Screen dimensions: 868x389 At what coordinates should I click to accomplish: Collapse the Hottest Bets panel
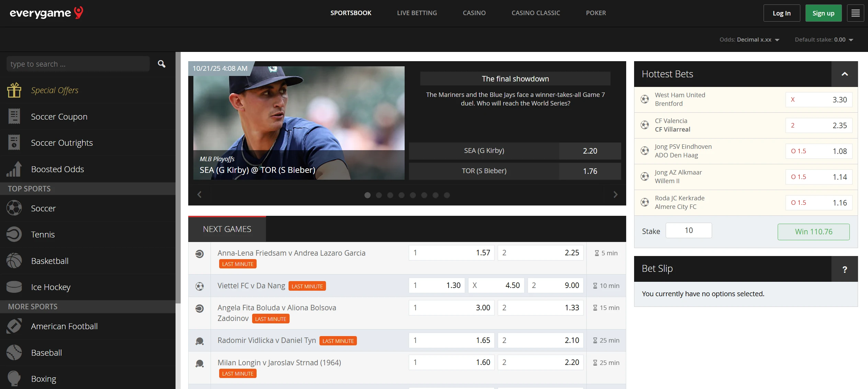844,74
